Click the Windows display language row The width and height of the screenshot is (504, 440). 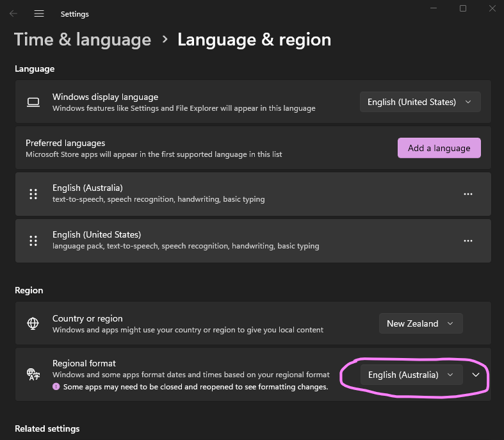point(192,102)
